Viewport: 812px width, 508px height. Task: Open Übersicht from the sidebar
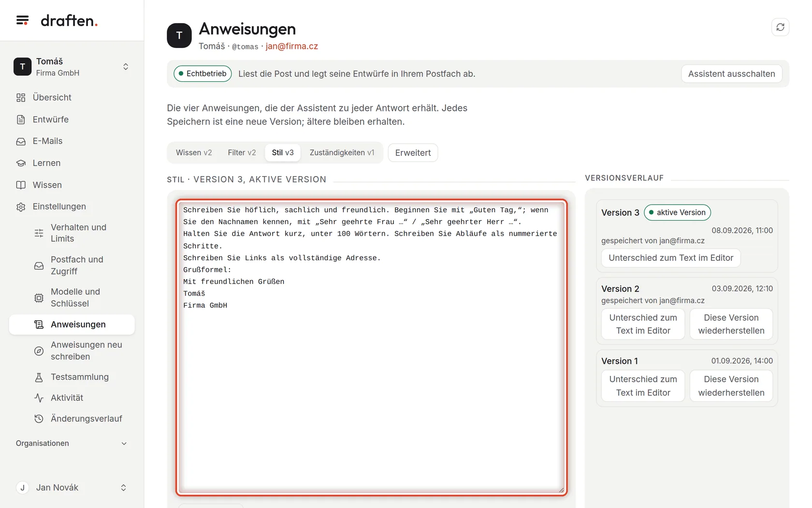click(72, 97)
